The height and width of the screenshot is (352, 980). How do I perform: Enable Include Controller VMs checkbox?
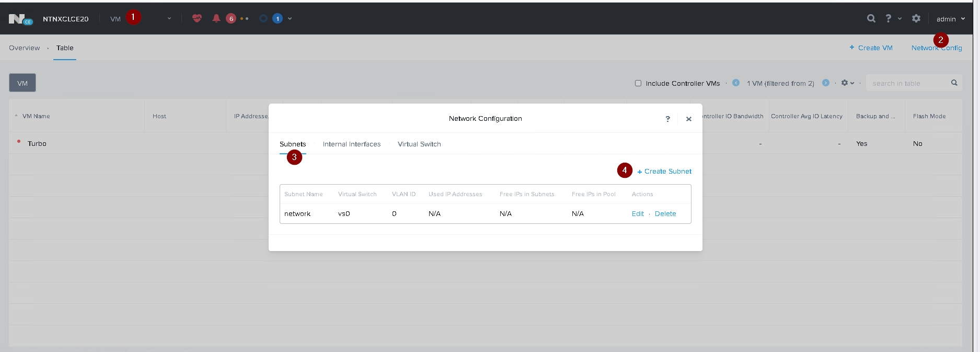[638, 83]
